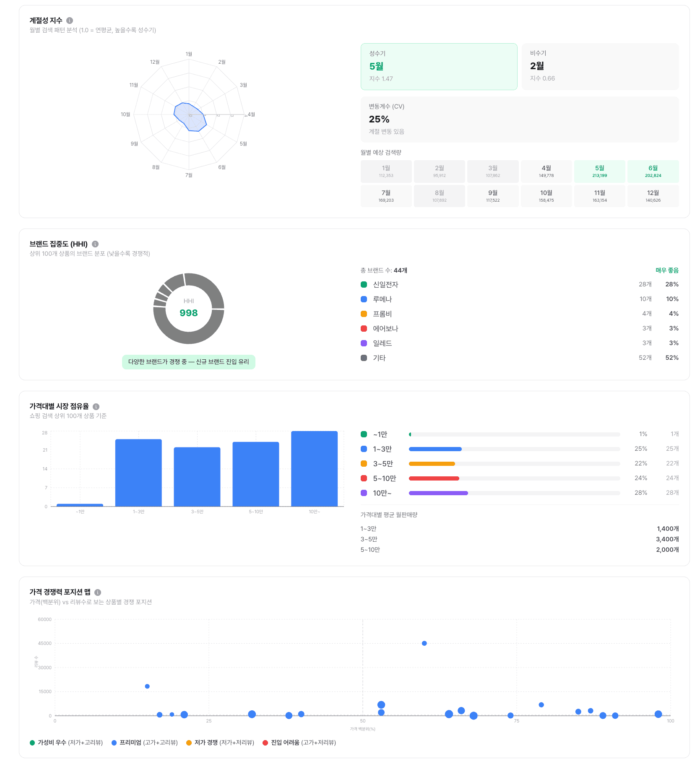
Task: Click the orange 3~5만 progress bar
Action: [x=432, y=464]
